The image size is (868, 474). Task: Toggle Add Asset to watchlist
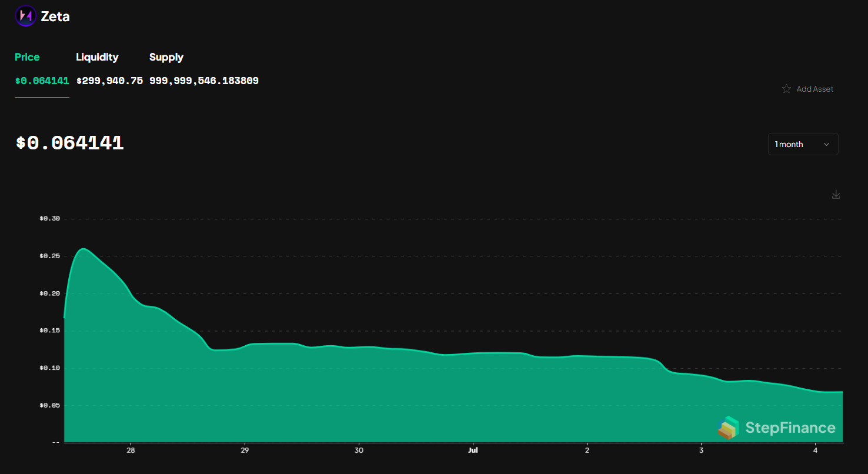[x=815, y=89]
